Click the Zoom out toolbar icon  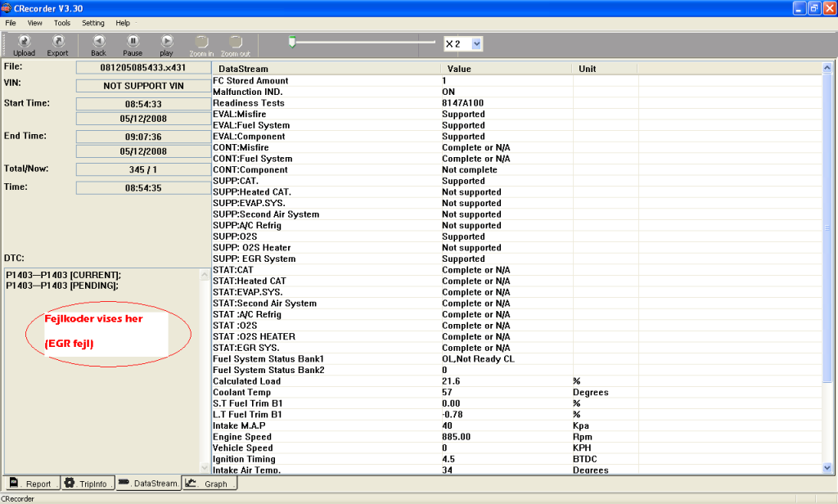coord(235,44)
